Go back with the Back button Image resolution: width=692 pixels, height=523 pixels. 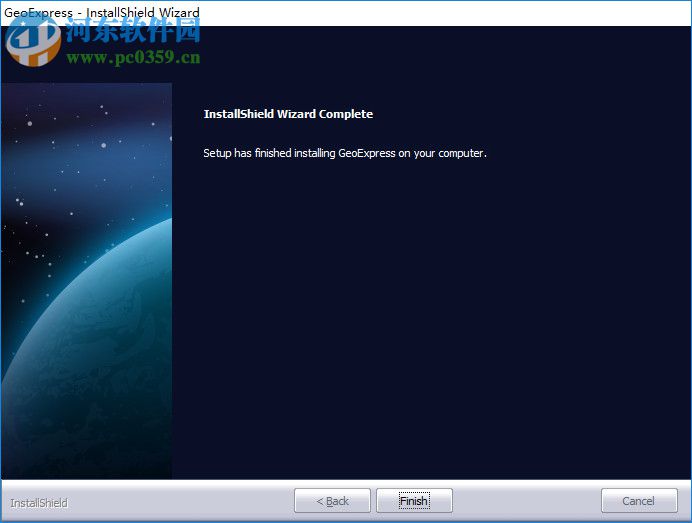pyautogui.click(x=332, y=500)
